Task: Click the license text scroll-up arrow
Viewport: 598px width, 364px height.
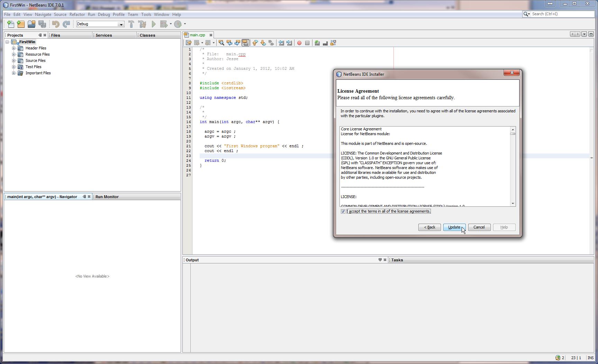Action: click(513, 129)
